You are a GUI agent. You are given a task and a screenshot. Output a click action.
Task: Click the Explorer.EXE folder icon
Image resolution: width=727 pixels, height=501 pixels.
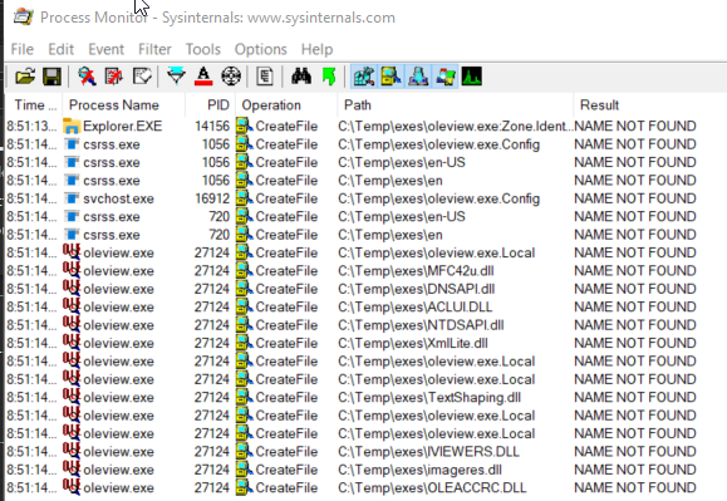tap(72, 126)
